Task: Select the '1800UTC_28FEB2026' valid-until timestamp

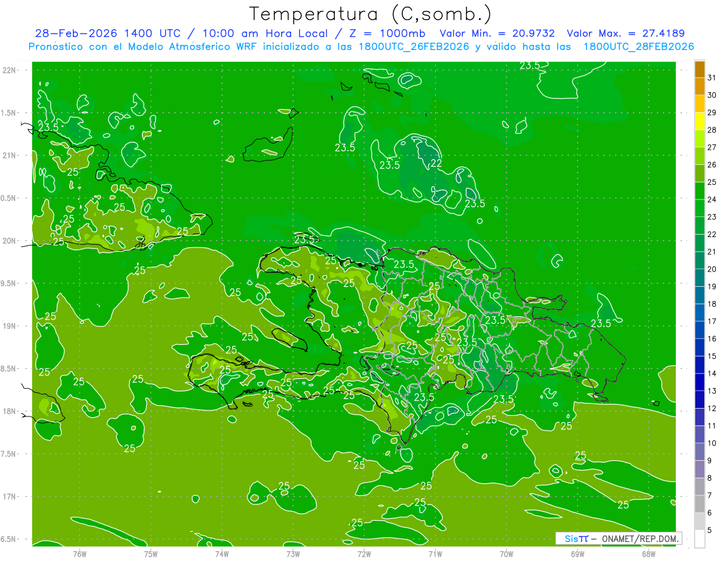Action: [639, 47]
